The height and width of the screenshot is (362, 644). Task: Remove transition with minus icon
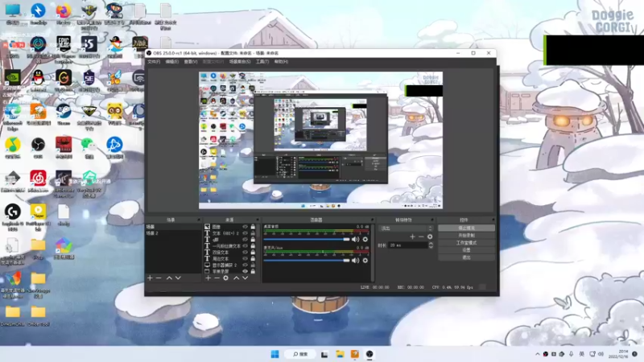click(421, 237)
